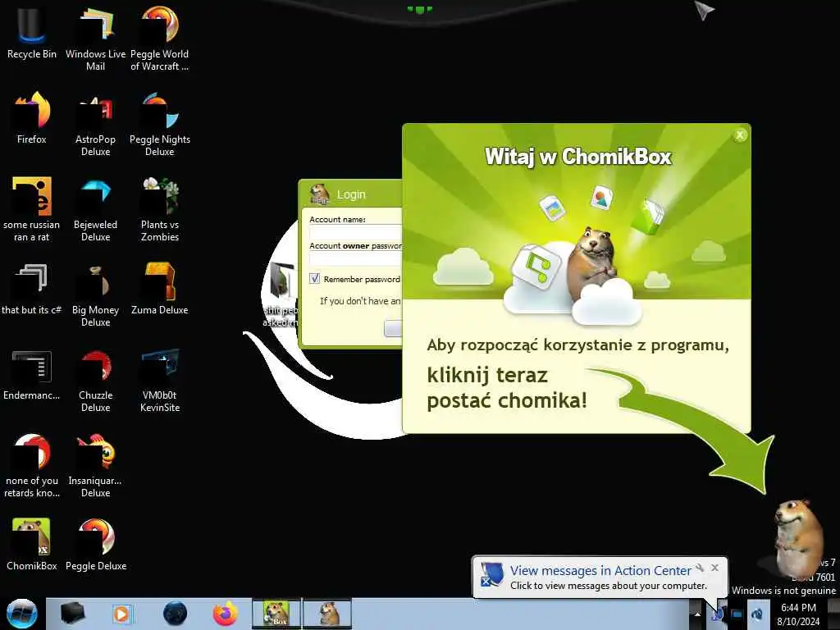The width and height of the screenshot is (840, 630).
Task: Close the Witaj w ChomikBox welcome popup
Action: pos(740,135)
